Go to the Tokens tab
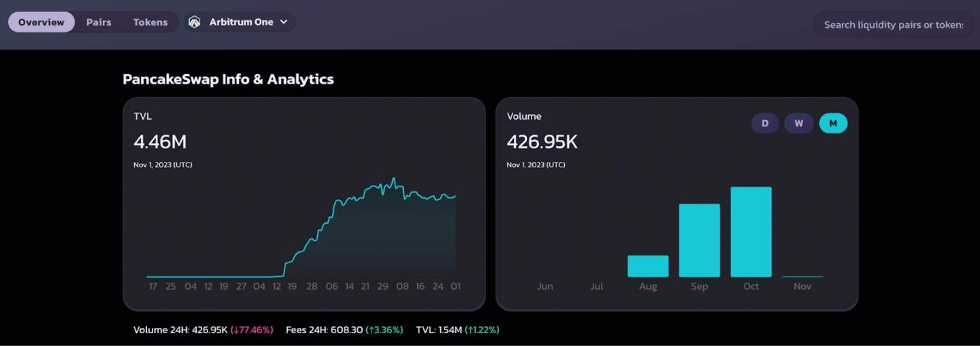Screen dimensions: 980x346 pos(150,22)
